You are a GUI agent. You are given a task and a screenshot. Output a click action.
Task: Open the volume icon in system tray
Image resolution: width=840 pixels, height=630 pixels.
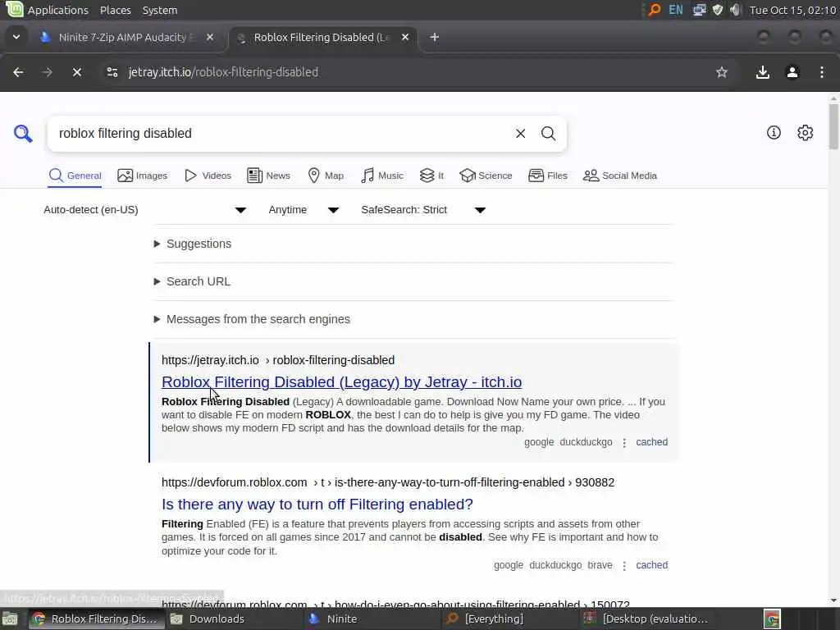736,10
